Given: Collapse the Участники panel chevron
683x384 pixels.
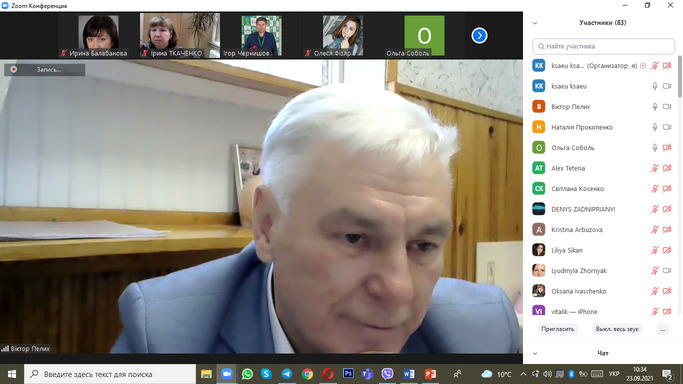Looking at the screenshot, I should (535, 23).
